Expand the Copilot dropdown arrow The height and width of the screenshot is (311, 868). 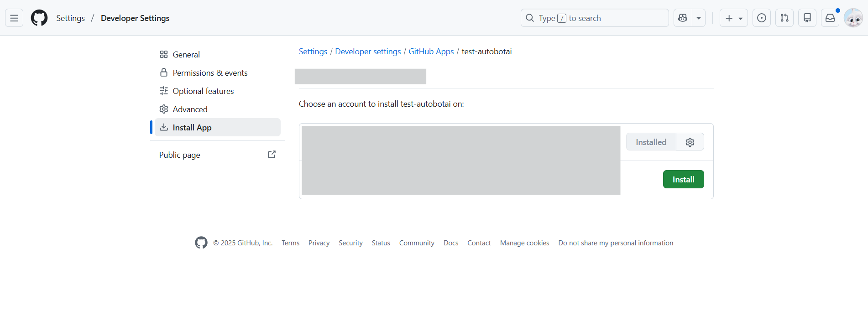coord(699,18)
